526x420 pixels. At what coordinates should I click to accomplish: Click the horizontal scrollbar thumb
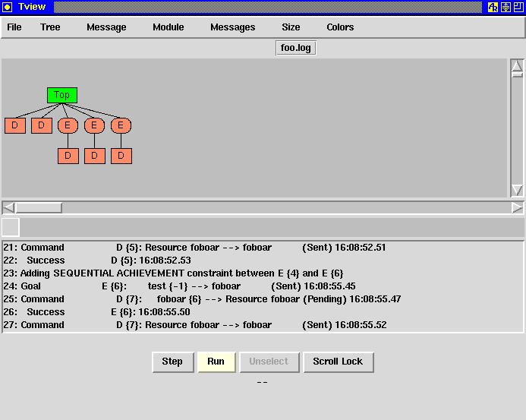tap(39, 207)
